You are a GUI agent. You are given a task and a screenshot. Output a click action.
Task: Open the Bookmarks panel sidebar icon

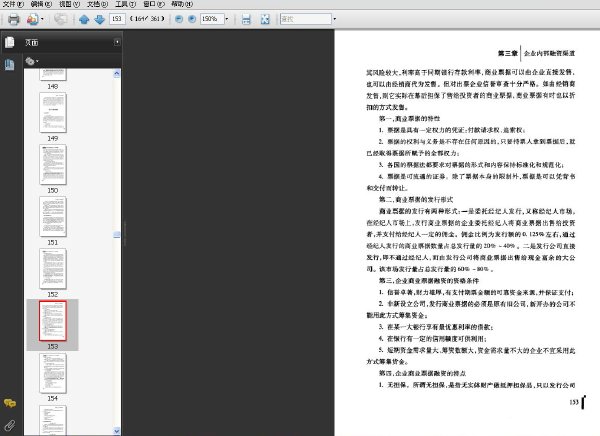tap(10, 65)
